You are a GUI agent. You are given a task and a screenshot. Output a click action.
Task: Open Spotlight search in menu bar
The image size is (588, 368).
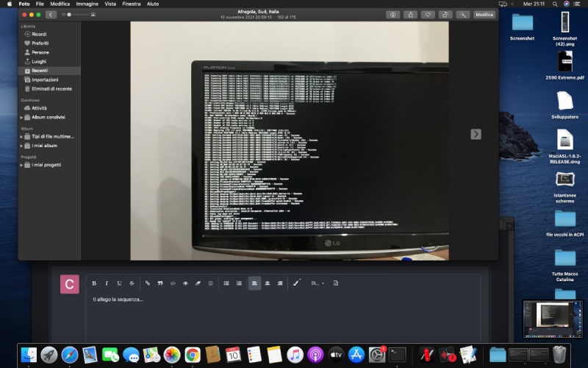click(555, 4)
